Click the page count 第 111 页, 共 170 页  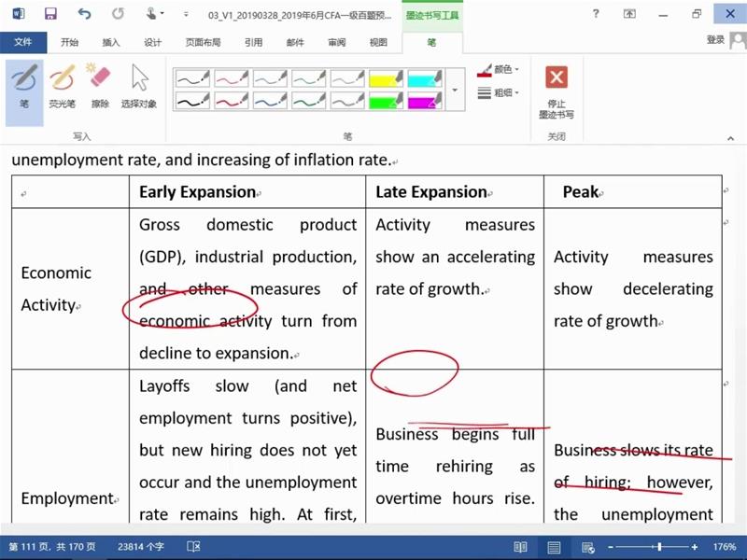[x=52, y=547]
